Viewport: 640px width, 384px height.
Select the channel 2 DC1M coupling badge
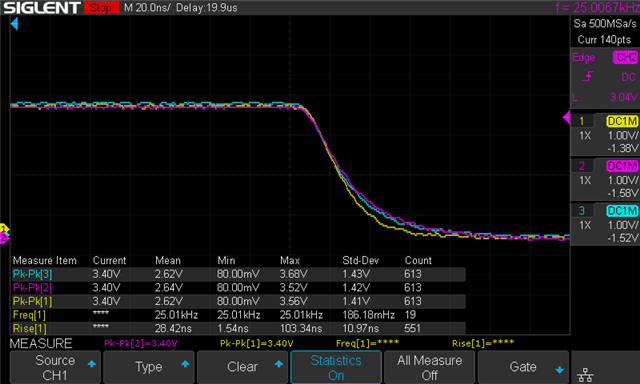click(x=622, y=166)
